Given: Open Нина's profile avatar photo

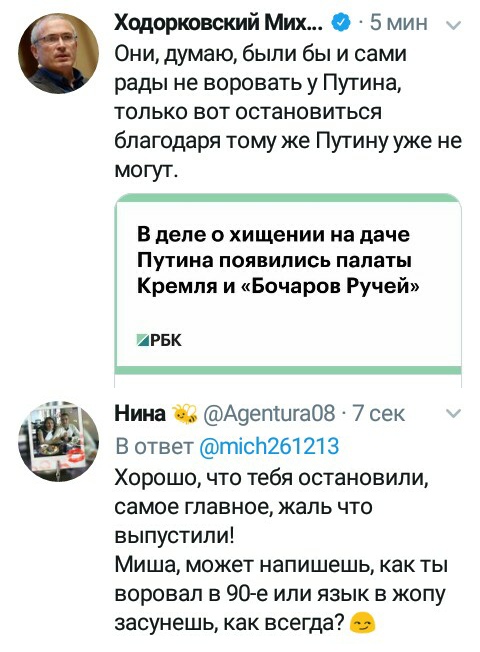Looking at the screenshot, I should (x=58, y=441).
